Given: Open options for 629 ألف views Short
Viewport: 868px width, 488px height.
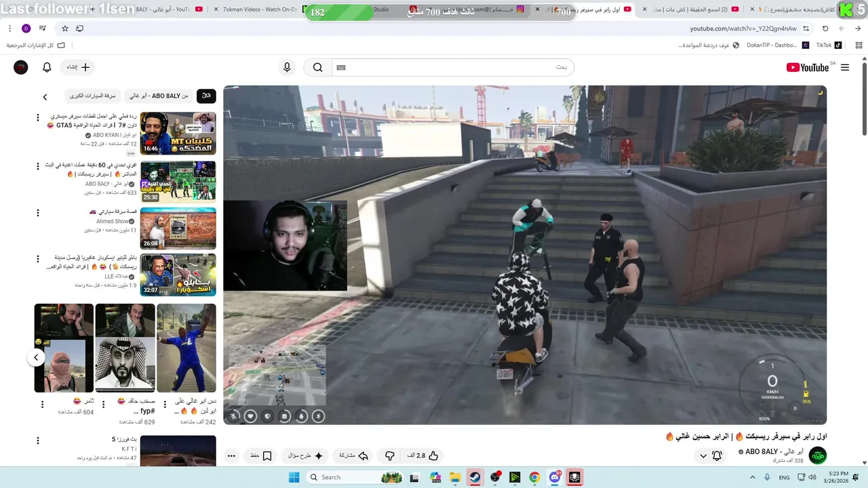Looking at the screenshot, I should (x=103, y=405).
